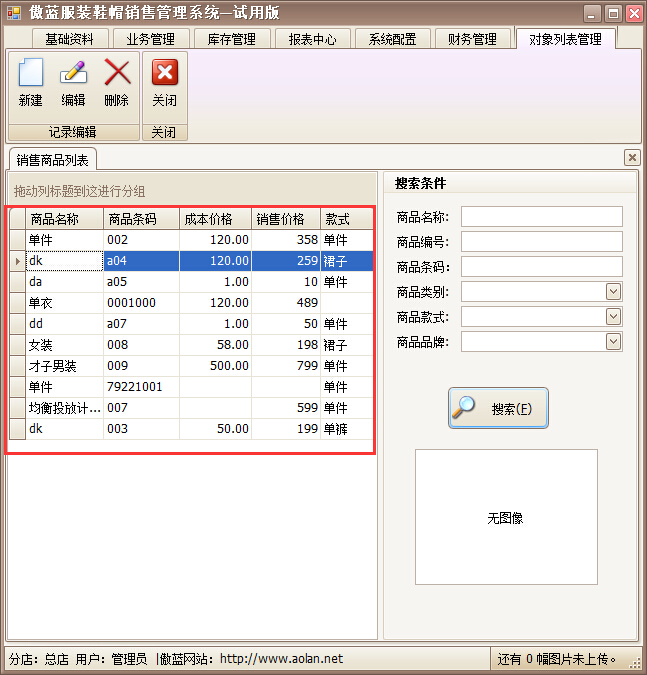Sort by the 款式 column header

(x=347, y=219)
